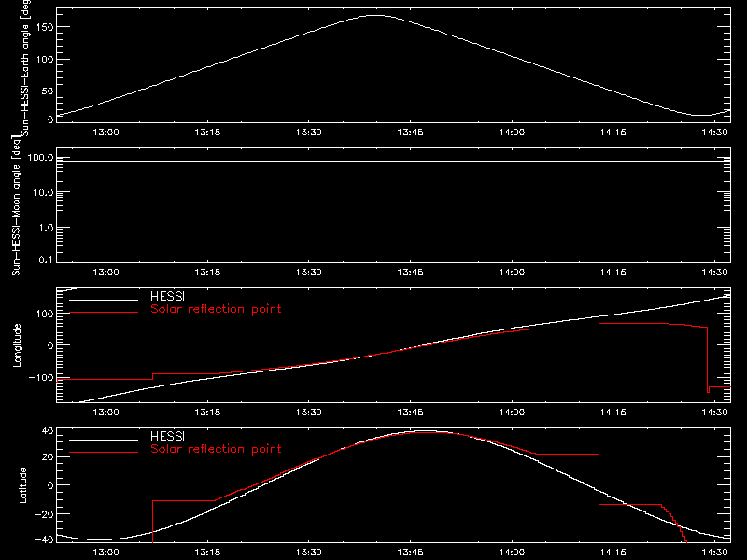Click the peak of the Earth angle curve
Image resolution: width=747 pixels, height=560 pixels.
click(x=376, y=16)
